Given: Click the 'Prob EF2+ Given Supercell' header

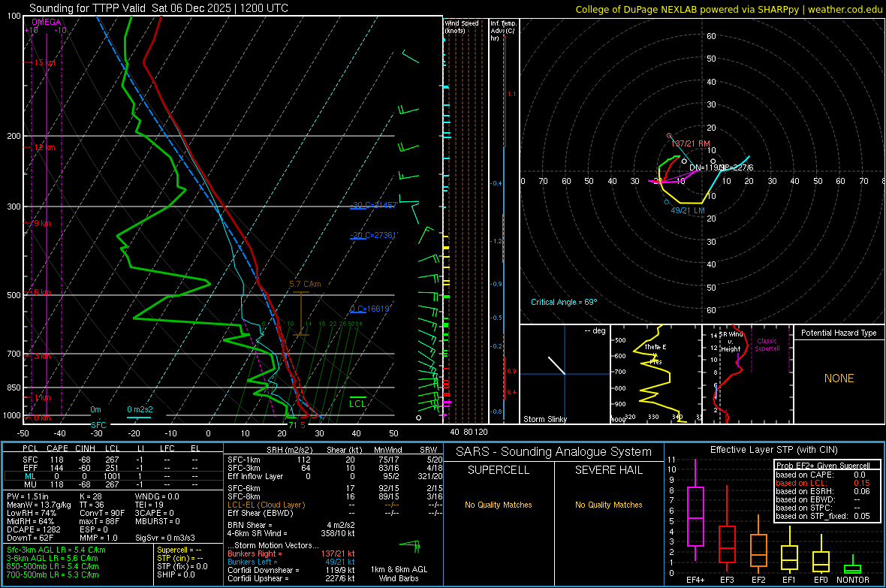Looking at the screenshot, I should coord(823,466).
